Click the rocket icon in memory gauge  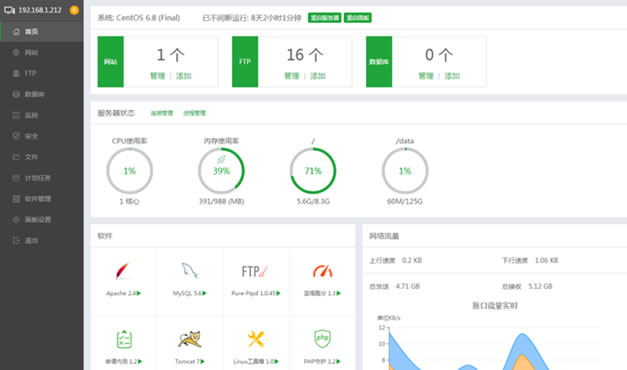(x=221, y=160)
